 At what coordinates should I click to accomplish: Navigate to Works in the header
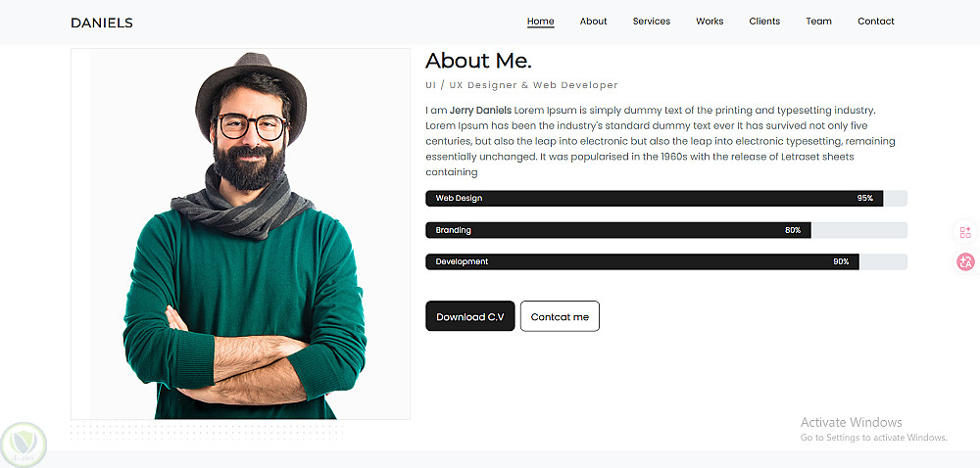[710, 22]
